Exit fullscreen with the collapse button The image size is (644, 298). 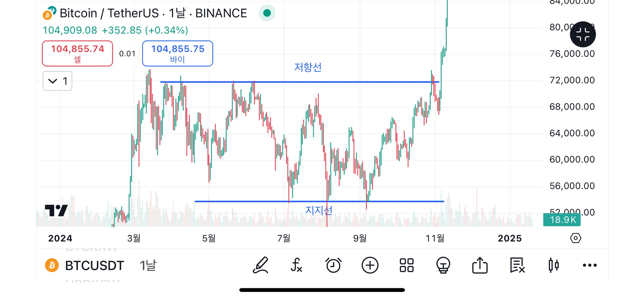click(583, 34)
